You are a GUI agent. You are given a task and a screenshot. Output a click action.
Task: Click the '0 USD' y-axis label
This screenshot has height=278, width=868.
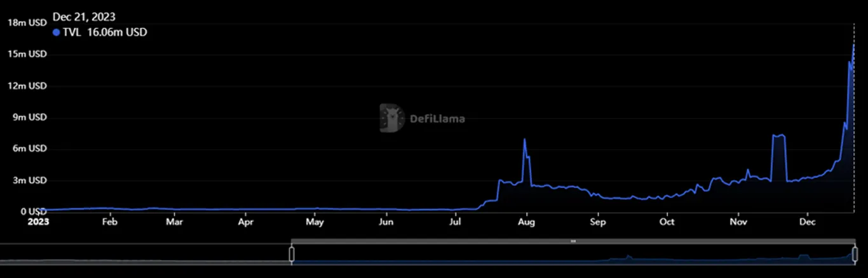[x=33, y=211]
